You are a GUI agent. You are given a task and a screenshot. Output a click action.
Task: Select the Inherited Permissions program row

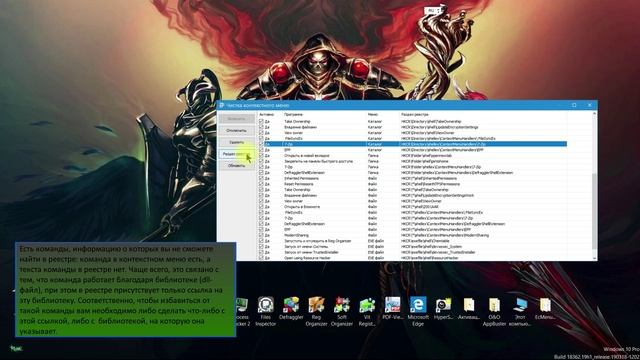tap(412, 178)
